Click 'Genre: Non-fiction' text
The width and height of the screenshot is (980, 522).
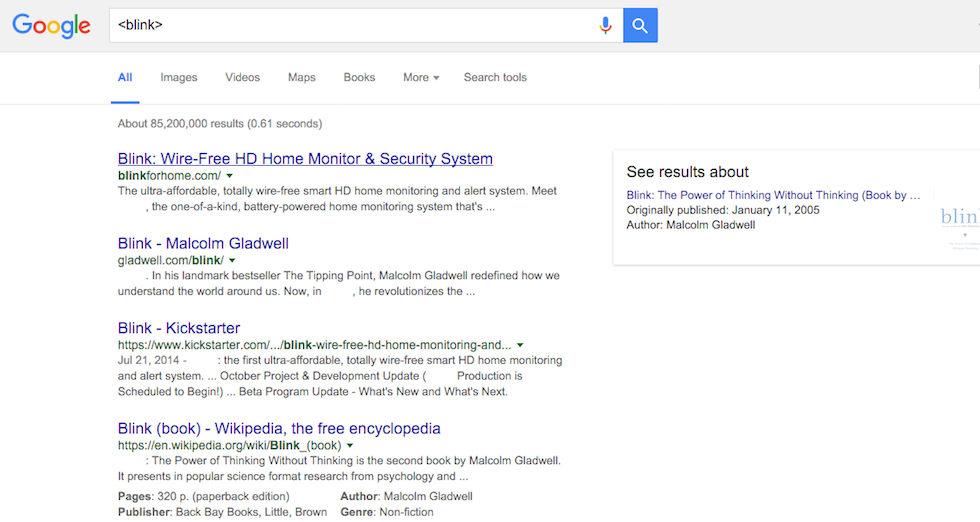[387, 512]
